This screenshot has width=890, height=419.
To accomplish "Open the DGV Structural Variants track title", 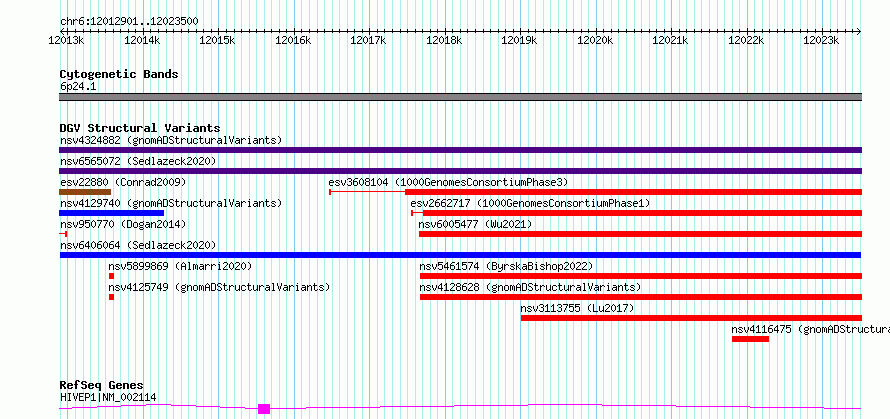I will coord(140,128).
